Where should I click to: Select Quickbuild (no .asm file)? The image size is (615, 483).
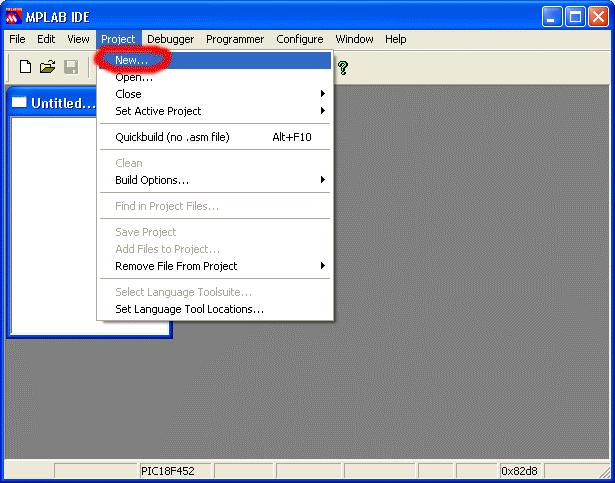click(215, 137)
